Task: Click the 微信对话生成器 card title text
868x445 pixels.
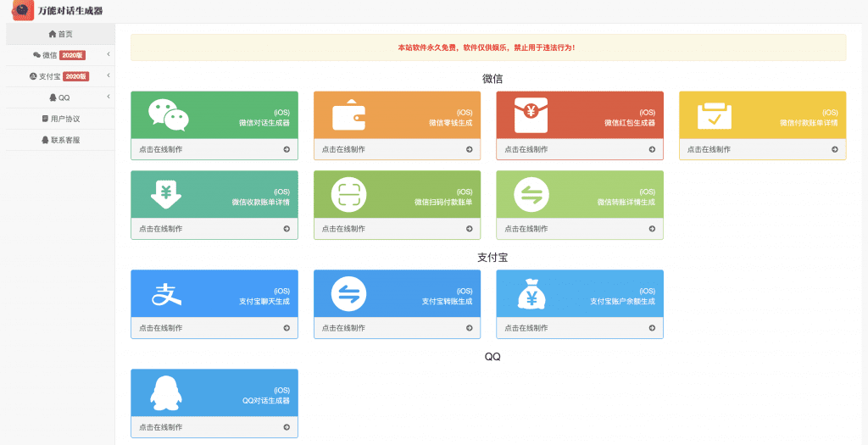Action: coord(264,123)
